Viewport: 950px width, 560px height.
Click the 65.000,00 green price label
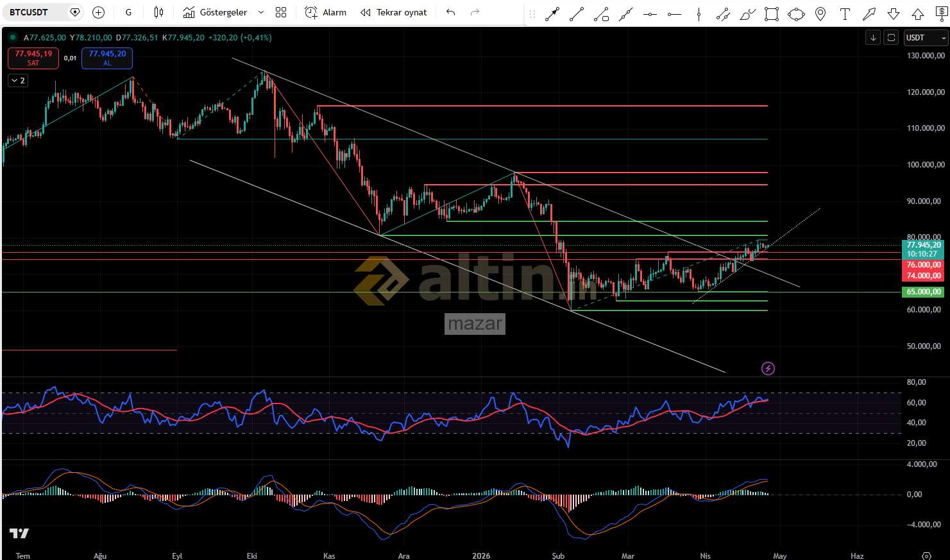tap(923, 292)
